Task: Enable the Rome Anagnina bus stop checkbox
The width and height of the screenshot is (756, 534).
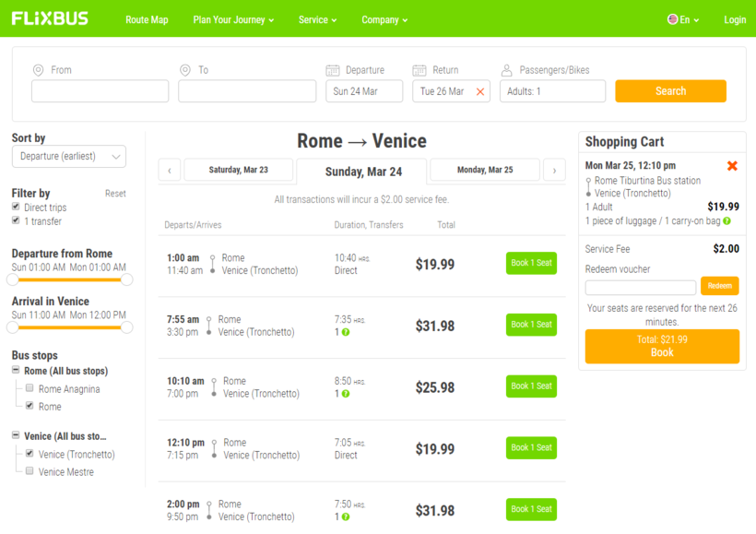Action: point(30,388)
